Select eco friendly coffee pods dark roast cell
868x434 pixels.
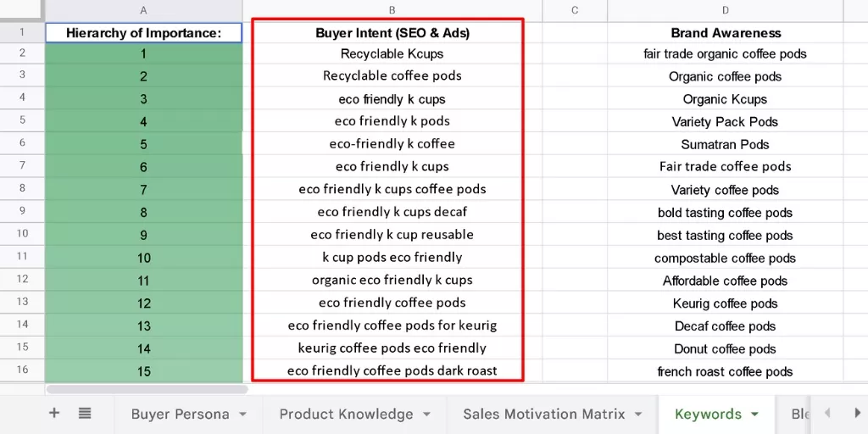(x=392, y=371)
